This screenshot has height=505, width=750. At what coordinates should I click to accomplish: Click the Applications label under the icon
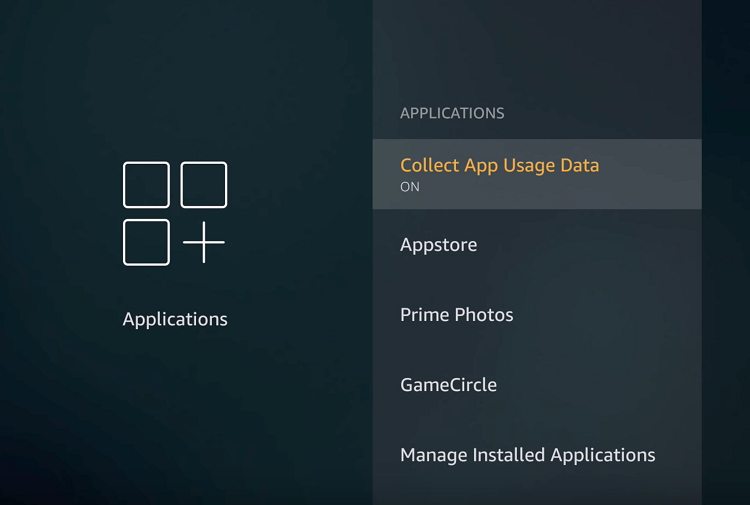click(x=175, y=319)
